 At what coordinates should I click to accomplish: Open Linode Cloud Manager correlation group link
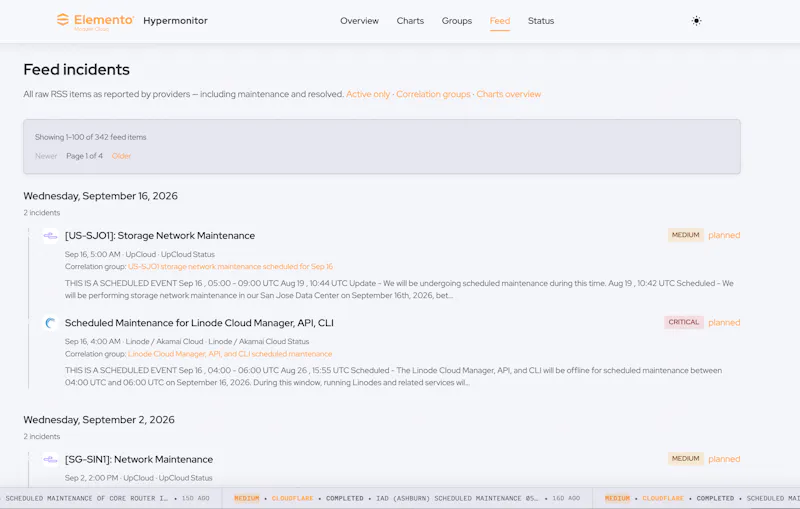pyautogui.click(x=230, y=354)
